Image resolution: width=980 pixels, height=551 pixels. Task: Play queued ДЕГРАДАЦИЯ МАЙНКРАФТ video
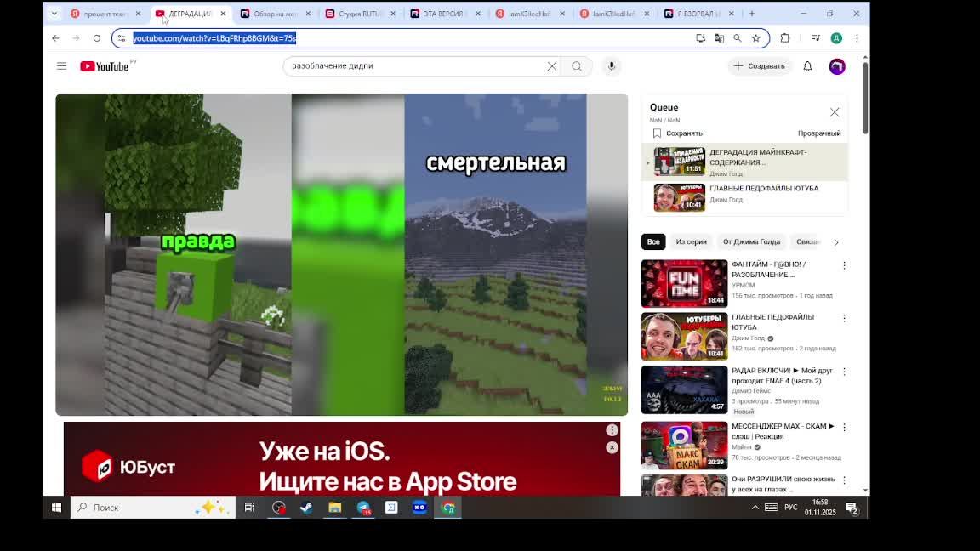tap(744, 162)
